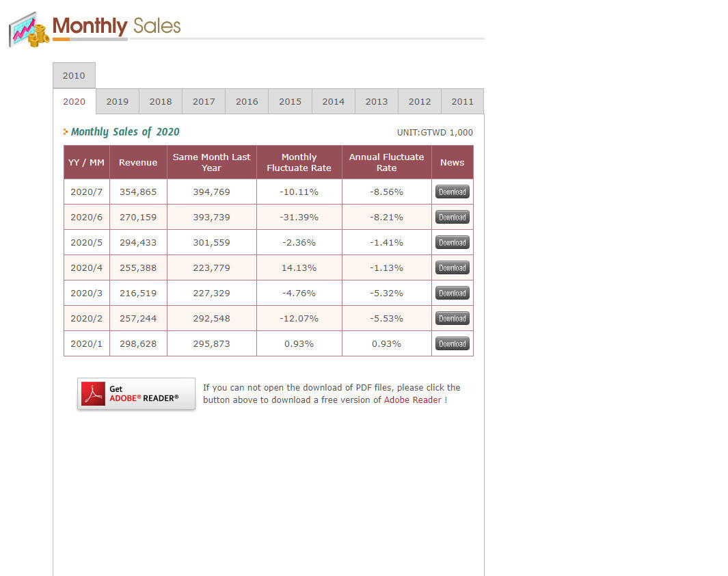Click the Monthly Sales page title
Screen dimensions: 728x576
(116, 26)
